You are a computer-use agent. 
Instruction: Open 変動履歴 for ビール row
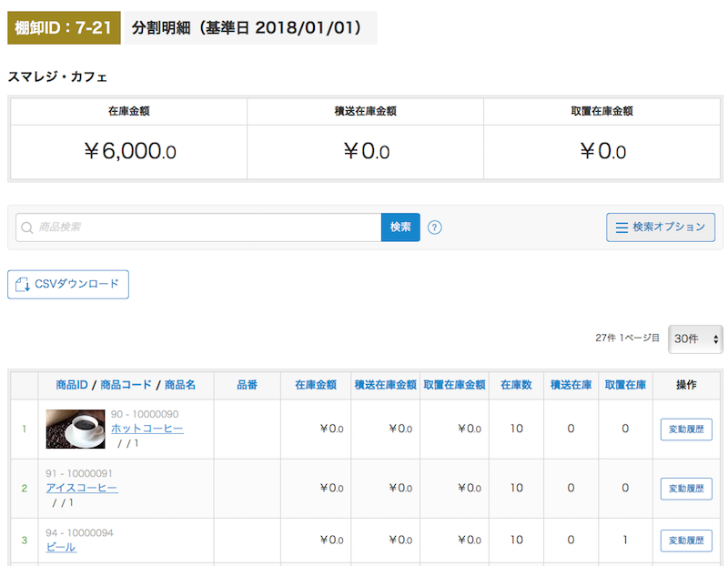(x=686, y=541)
